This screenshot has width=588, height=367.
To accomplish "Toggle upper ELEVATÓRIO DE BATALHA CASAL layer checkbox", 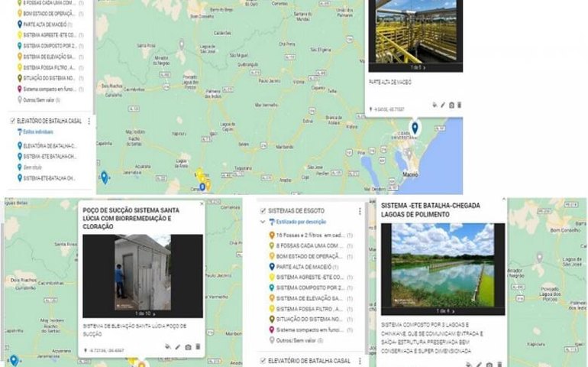I will [x=12, y=121].
